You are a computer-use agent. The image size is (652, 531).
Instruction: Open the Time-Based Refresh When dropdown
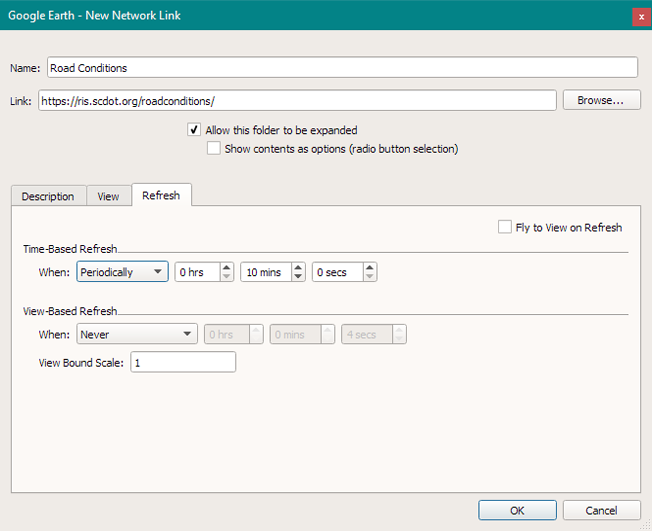[x=122, y=272]
